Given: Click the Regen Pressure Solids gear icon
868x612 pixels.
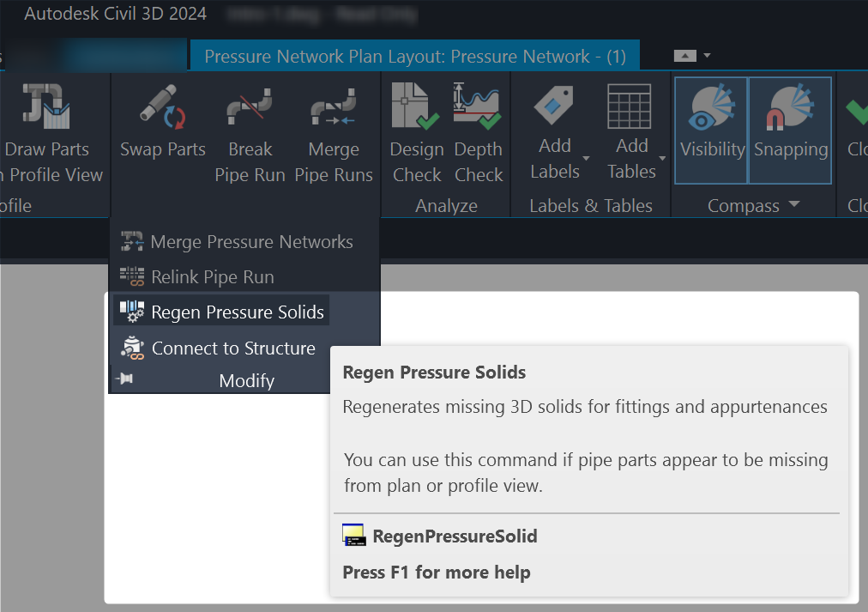Looking at the screenshot, I should tap(132, 312).
